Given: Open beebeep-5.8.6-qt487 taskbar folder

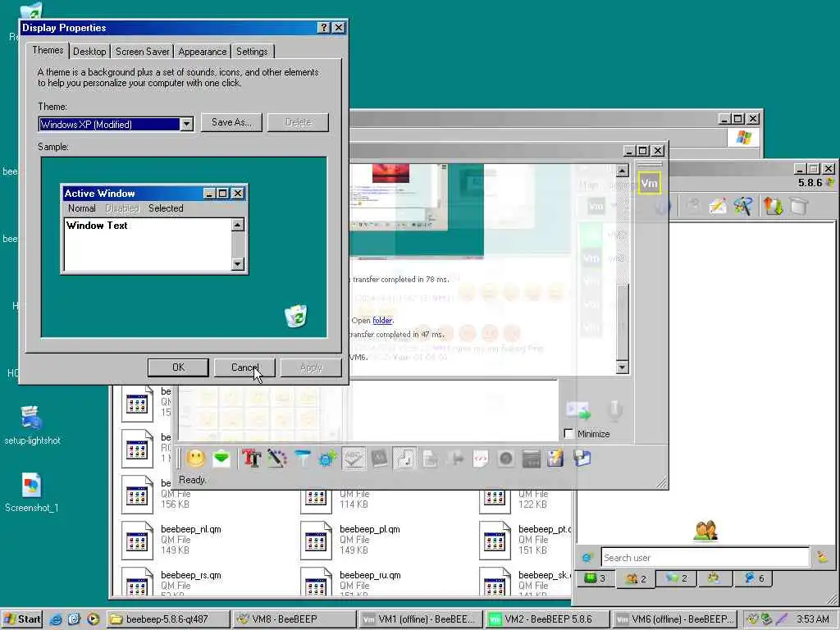Looking at the screenshot, I should tap(167, 619).
